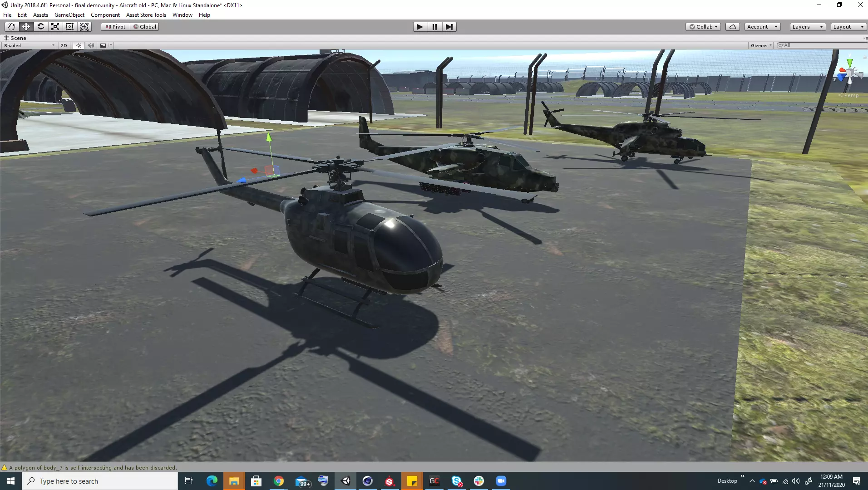The image size is (868, 490).
Task: Toggle scene lighting on or off
Action: tap(79, 45)
